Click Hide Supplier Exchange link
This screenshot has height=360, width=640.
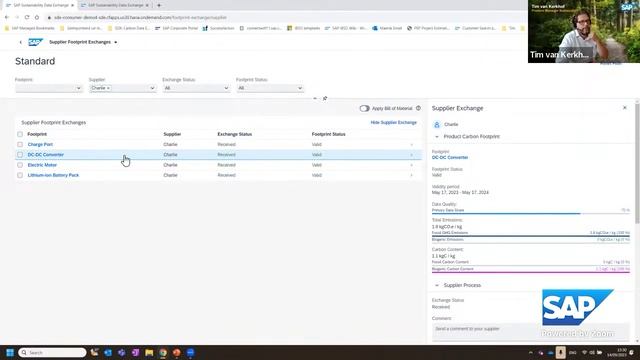pyautogui.click(x=393, y=122)
